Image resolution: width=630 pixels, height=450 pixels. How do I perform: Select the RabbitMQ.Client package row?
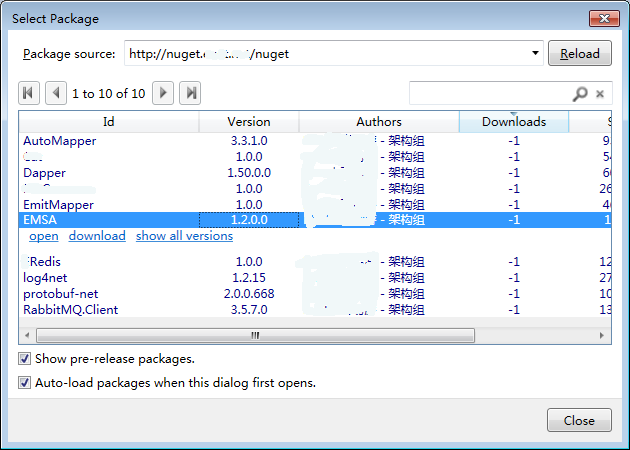pyautogui.click(x=315, y=310)
